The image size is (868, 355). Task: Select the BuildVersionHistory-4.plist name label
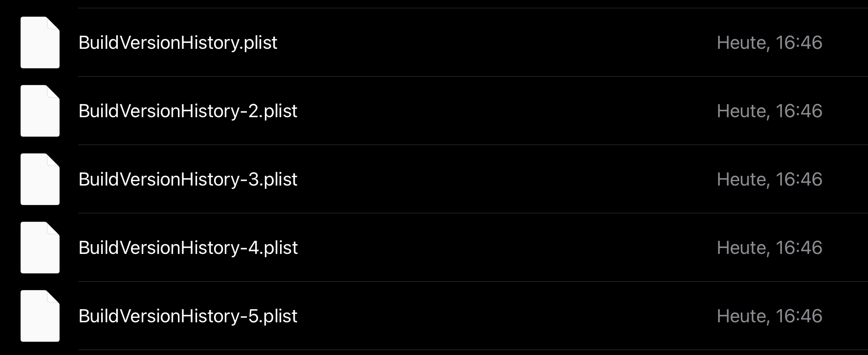pos(188,248)
